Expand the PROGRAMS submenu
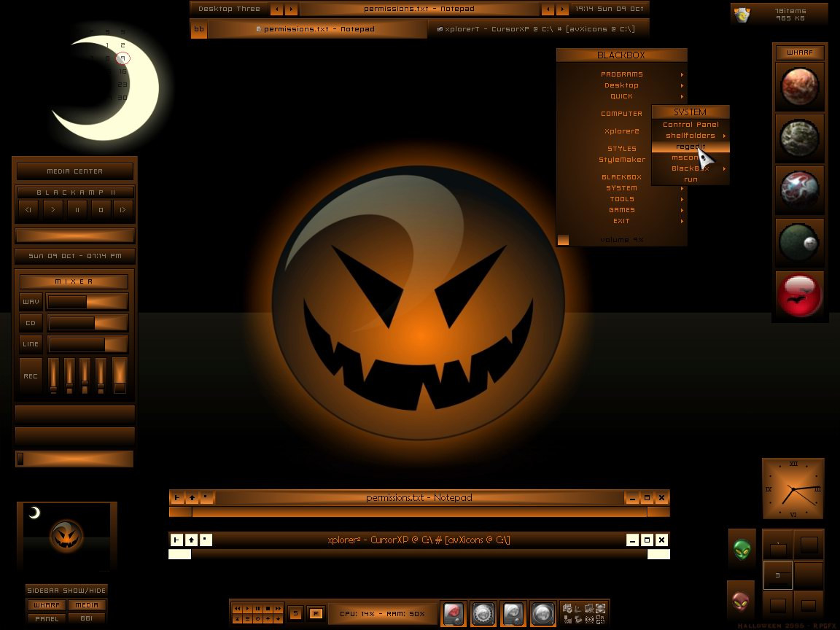Viewport: 840px width, 630px height. pos(621,74)
